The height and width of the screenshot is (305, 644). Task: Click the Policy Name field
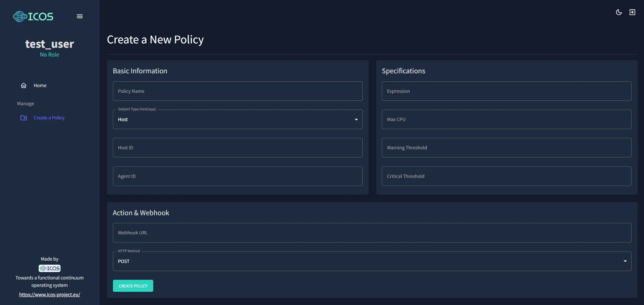[x=238, y=91]
